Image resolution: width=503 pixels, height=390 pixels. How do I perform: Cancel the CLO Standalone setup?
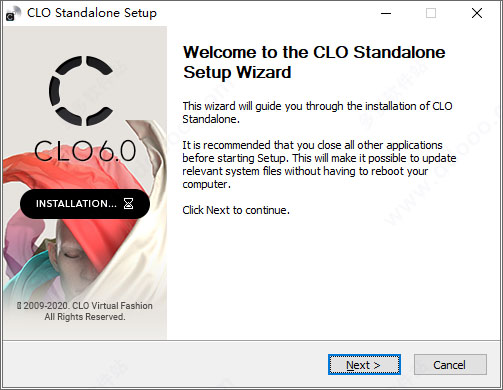pyautogui.click(x=450, y=365)
